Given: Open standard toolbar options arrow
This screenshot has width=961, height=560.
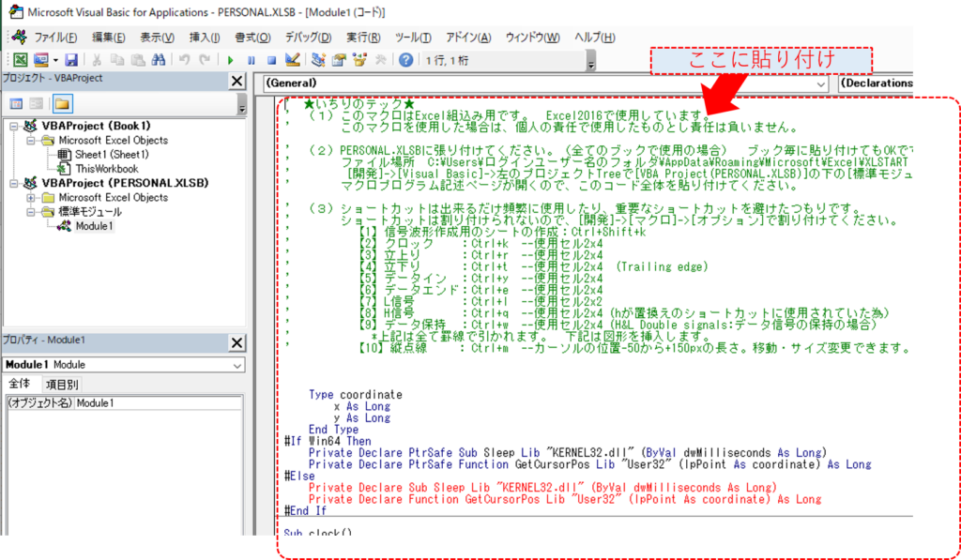Looking at the screenshot, I should [591, 61].
